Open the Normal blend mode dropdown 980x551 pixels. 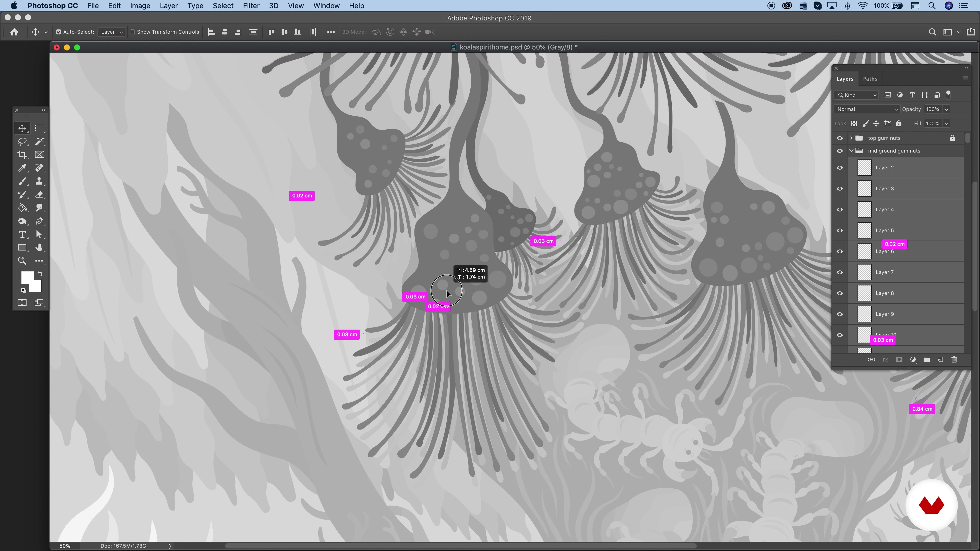(x=867, y=109)
